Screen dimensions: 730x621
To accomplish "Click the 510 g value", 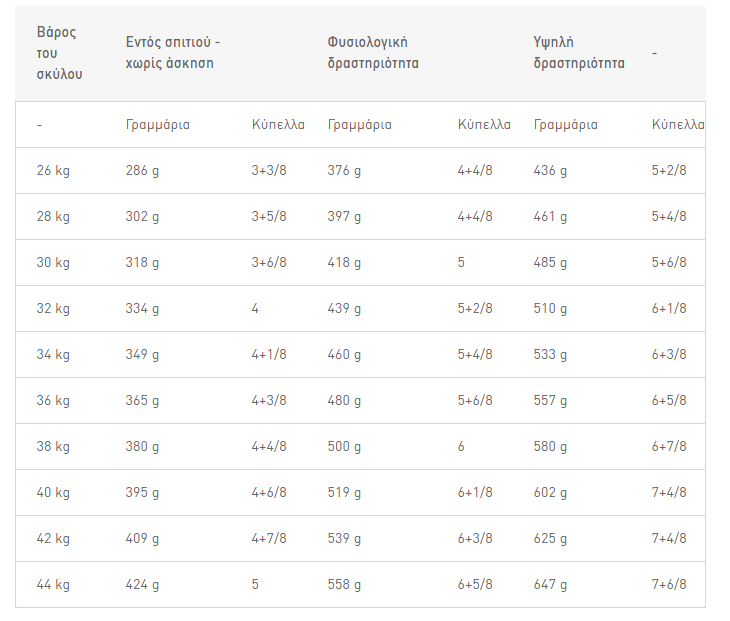I will [550, 309].
